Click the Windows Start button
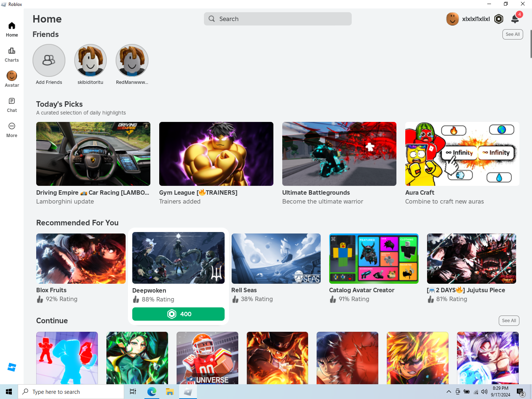The height and width of the screenshot is (399, 532). pos(9,392)
